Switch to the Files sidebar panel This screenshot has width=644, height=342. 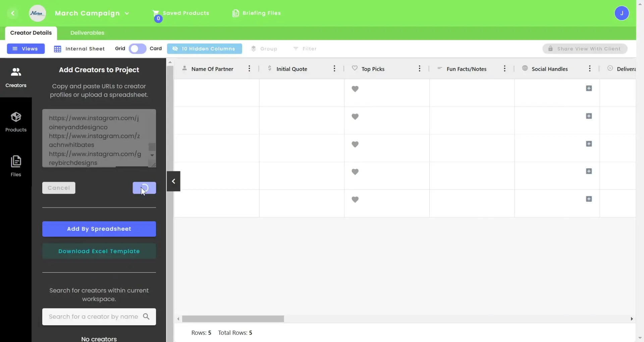coord(16,166)
